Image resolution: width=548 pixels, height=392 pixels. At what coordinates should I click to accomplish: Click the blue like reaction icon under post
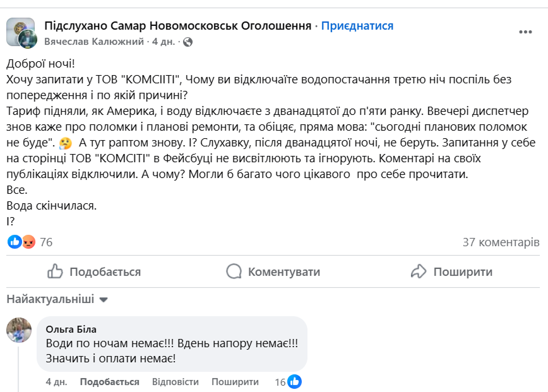(x=14, y=242)
